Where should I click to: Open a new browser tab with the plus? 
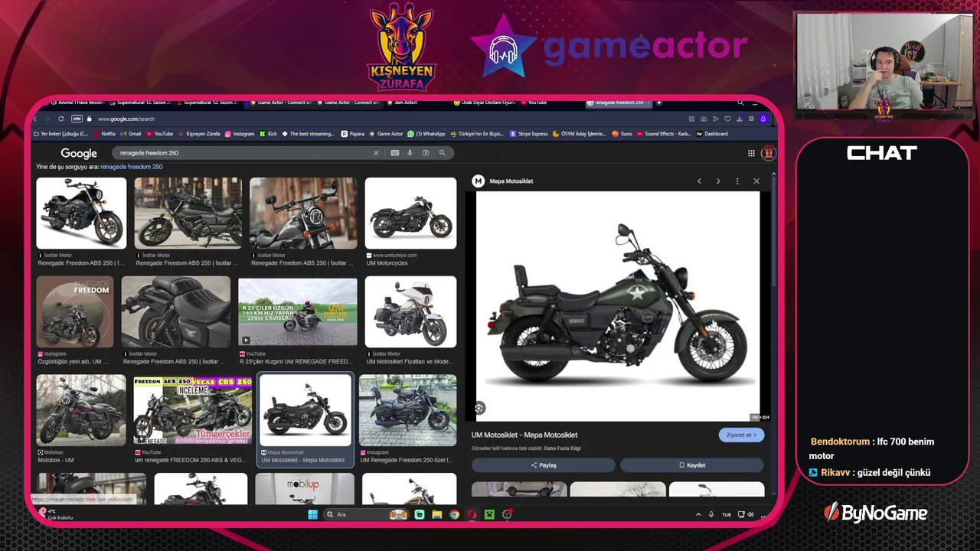[x=658, y=103]
